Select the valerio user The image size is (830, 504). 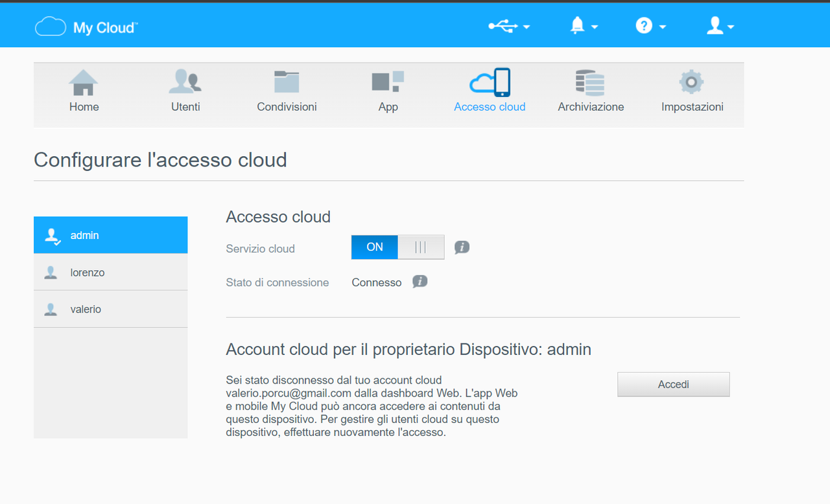[x=110, y=309]
